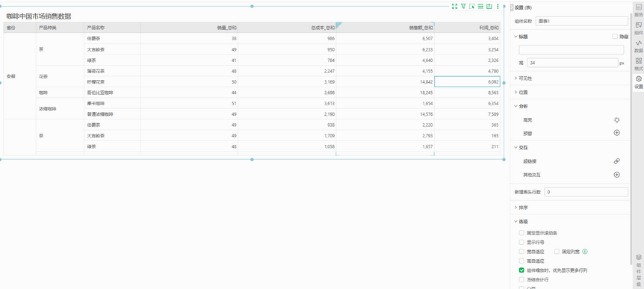Add a 预警 alert with plus icon
Image resolution: width=644 pixels, height=289 pixels.
coord(616,133)
